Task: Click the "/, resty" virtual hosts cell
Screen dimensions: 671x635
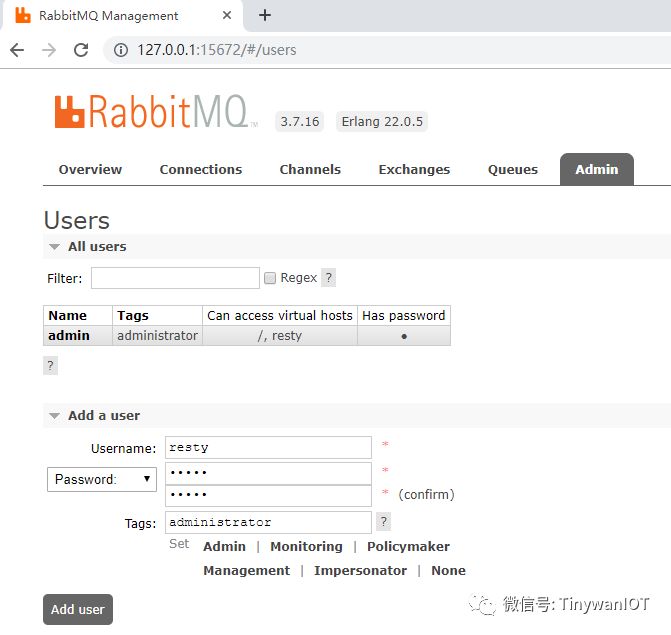Action: point(280,335)
